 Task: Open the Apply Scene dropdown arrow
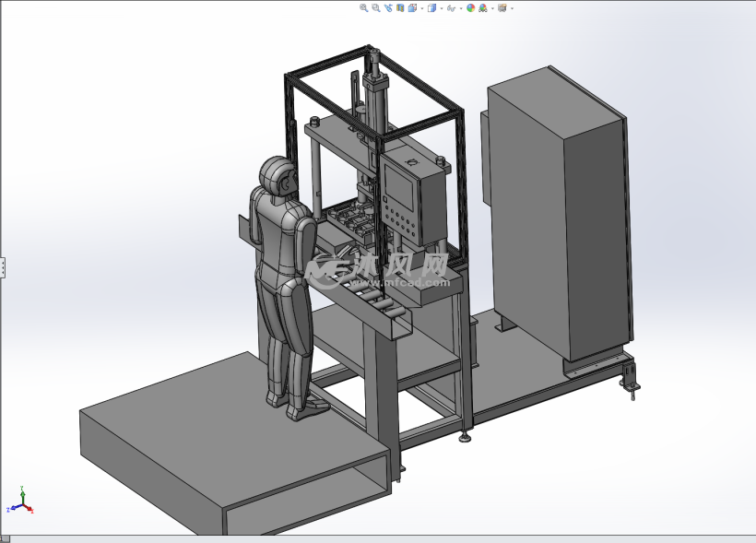point(492,7)
